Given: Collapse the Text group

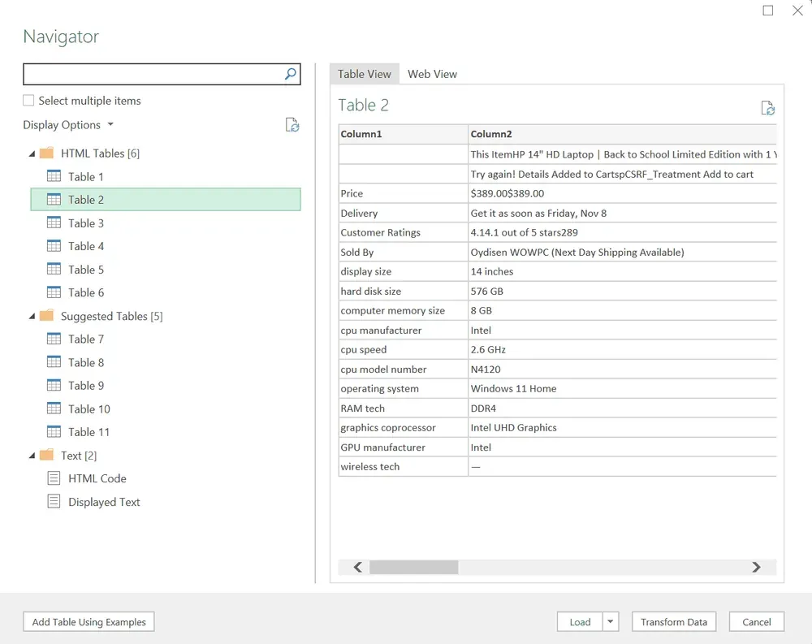Looking at the screenshot, I should click(32, 456).
